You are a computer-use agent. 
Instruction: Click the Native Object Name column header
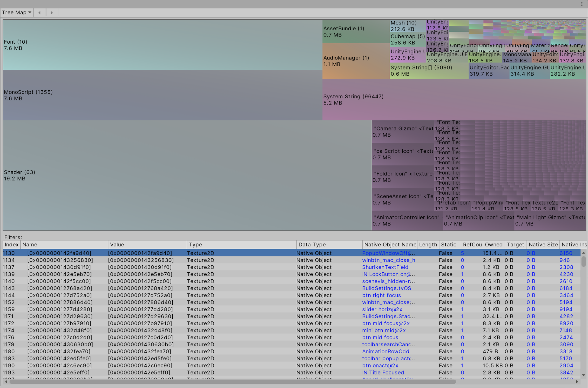tap(390, 245)
